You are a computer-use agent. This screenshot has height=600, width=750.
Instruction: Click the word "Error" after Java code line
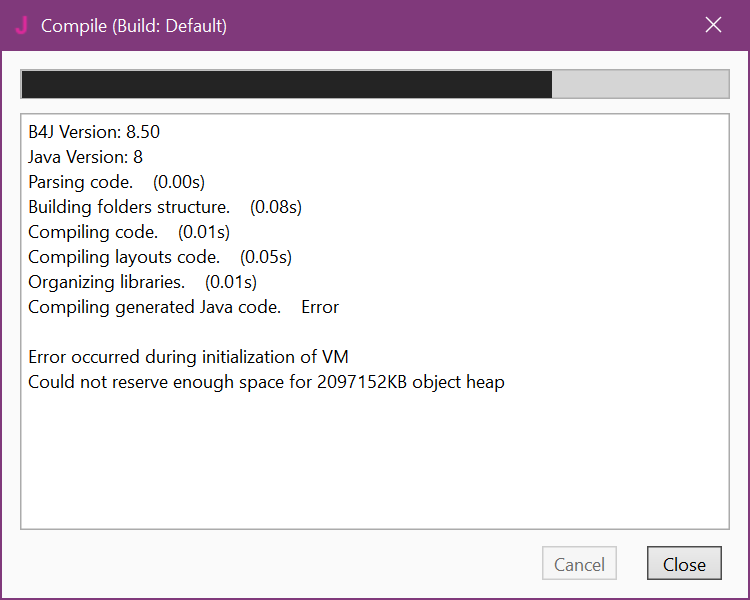pos(320,307)
